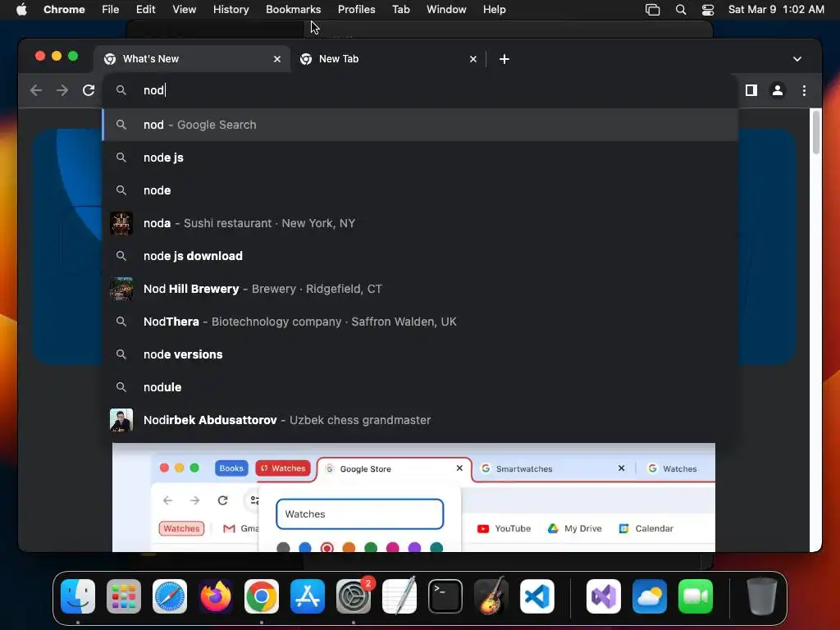Add a new tab with plus button
840x630 pixels.
tap(504, 59)
